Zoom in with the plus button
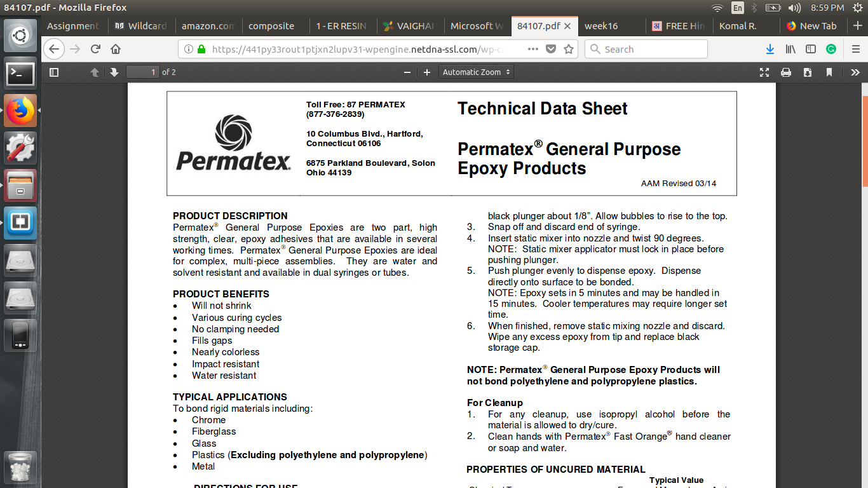The image size is (868, 488). tap(427, 72)
